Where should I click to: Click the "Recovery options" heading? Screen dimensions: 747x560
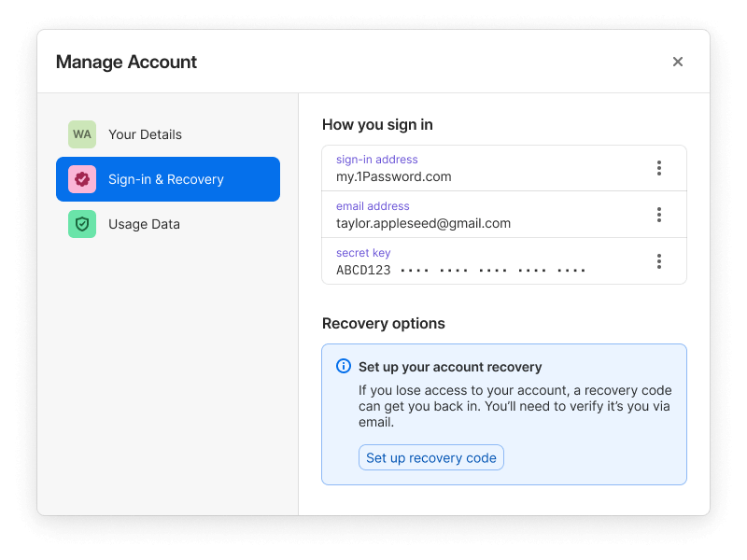tap(383, 324)
